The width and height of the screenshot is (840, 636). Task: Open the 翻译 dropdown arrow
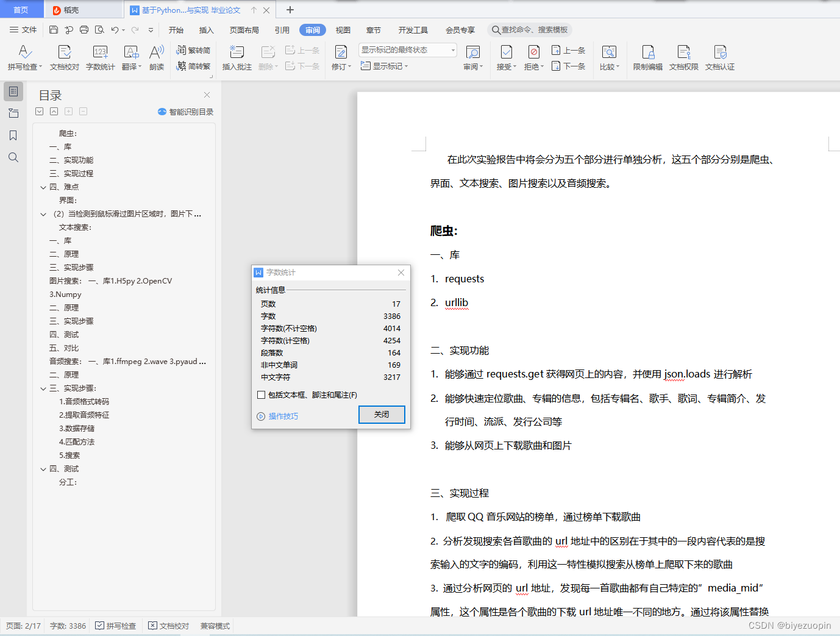140,67
